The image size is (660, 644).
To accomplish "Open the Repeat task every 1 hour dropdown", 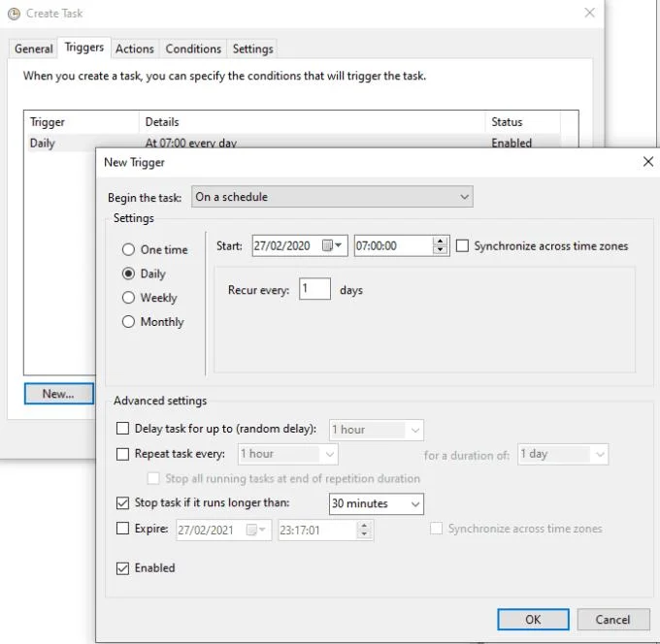I will pos(288,454).
